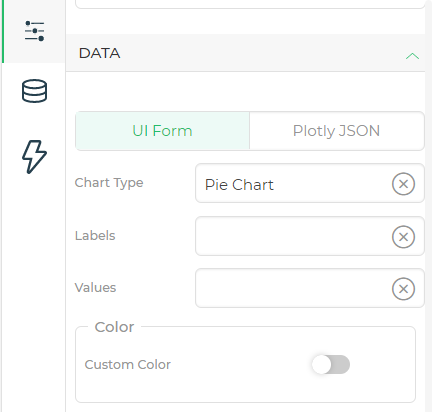432x412 pixels.
Task: Switch to the UI Form tab
Action: pyautogui.click(x=162, y=131)
